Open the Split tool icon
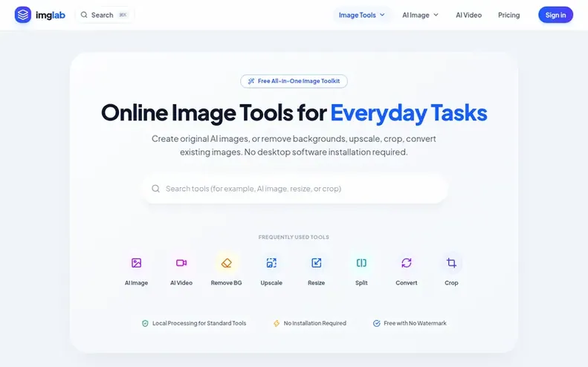 point(361,263)
